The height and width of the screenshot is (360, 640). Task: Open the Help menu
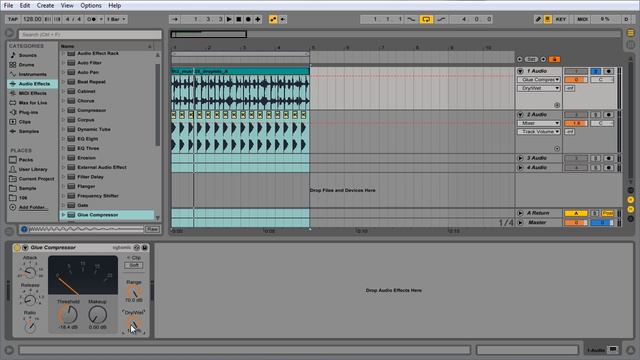[114, 5]
